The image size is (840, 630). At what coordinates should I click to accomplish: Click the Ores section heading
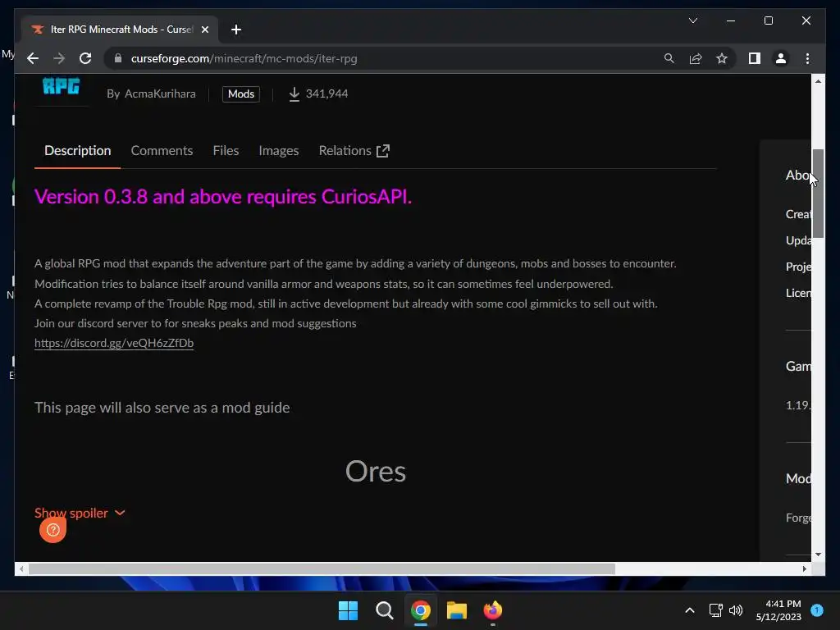pyautogui.click(x=376, y=472)
